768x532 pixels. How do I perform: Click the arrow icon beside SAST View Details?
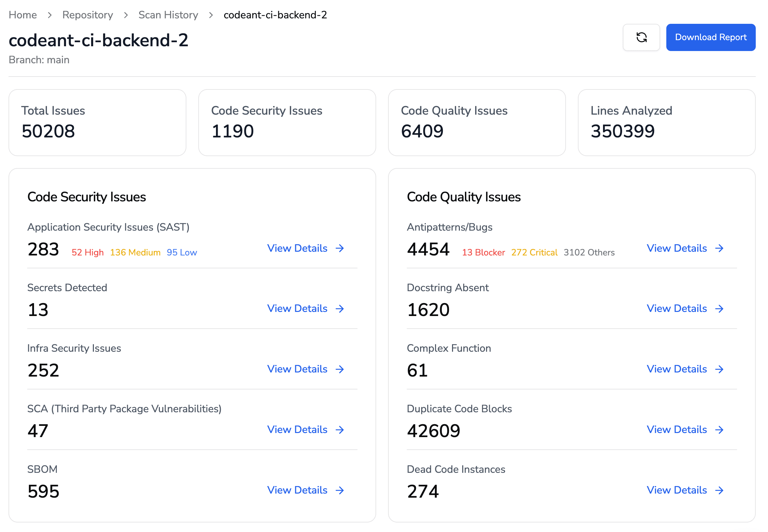coord(340,248)
